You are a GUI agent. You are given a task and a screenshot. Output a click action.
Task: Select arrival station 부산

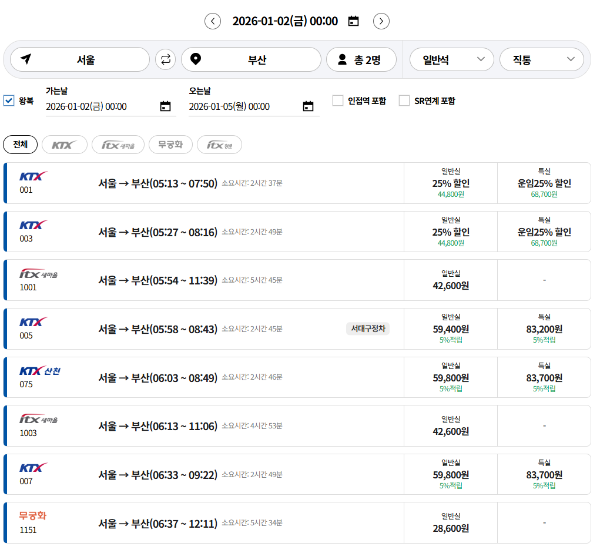[251, 60]
